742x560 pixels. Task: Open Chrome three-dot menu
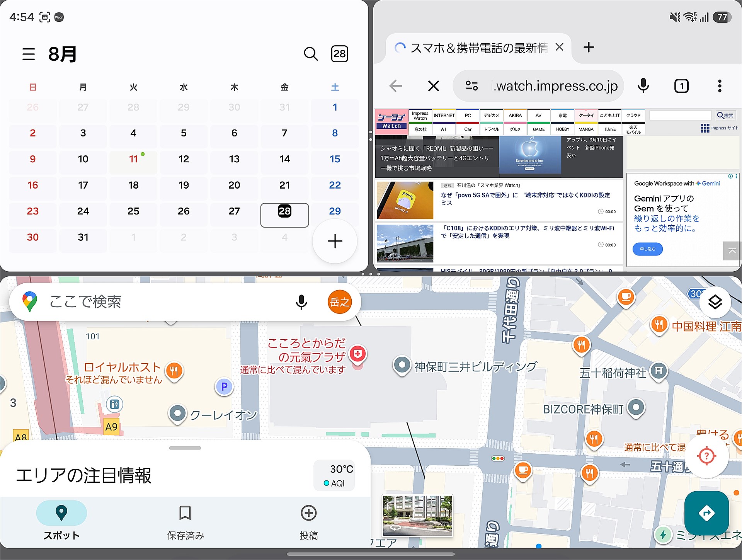720,86
